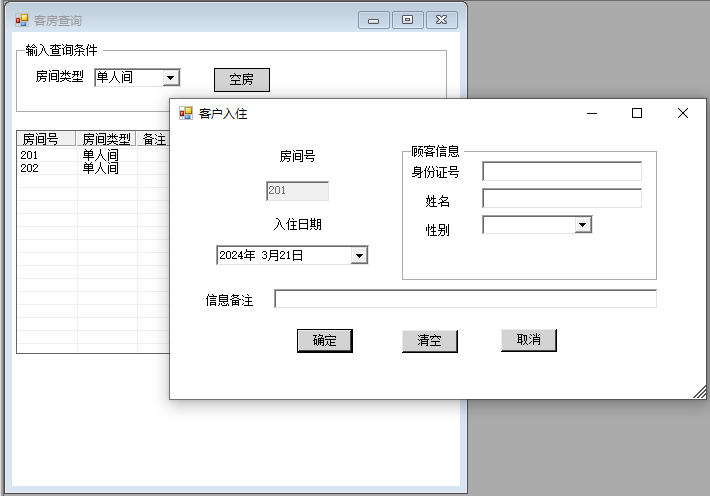The image size is (710, 496).
Task: Maximize the 客户入住 window
Action: 637,113
